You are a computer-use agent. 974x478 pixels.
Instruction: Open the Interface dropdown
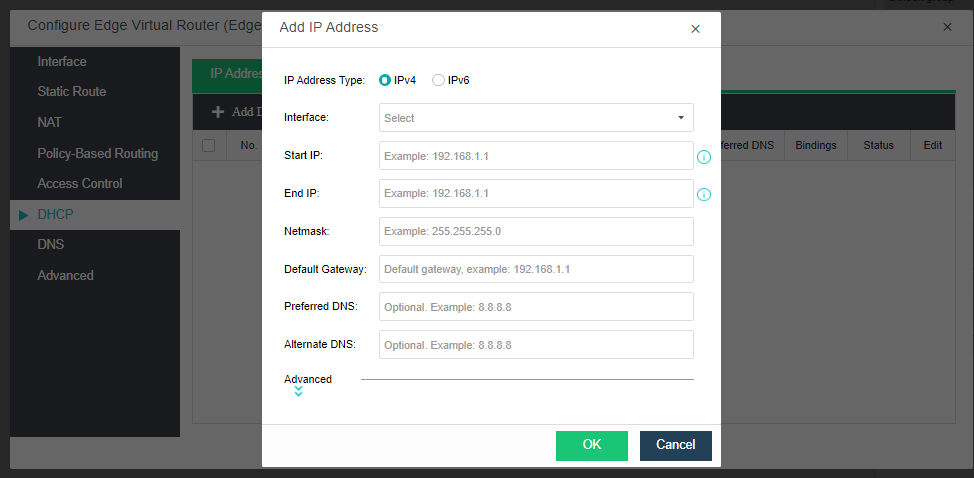pos(536,118)
